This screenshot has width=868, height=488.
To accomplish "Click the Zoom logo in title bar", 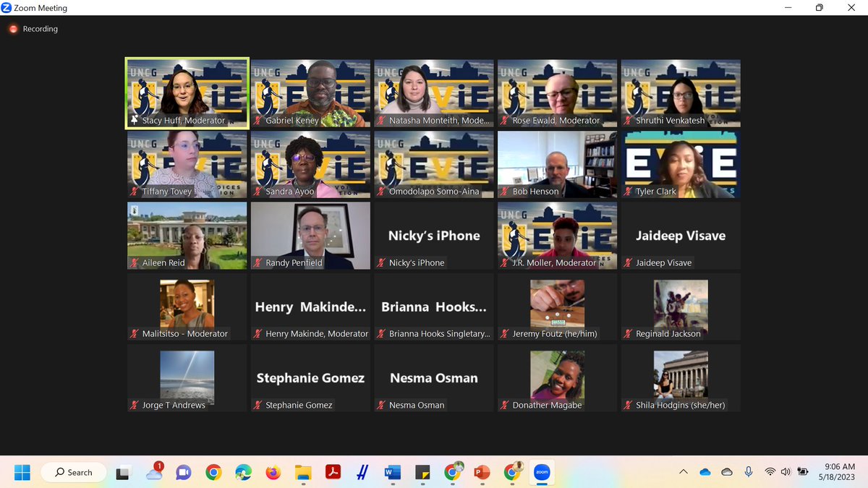I will tap(7, 8).
